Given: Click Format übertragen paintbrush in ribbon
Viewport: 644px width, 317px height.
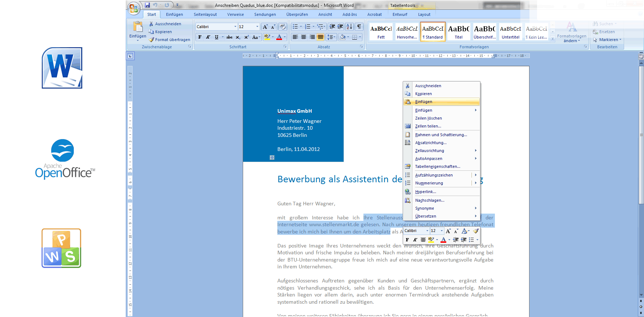Looking at the screenshot, I should coord(169,40).
